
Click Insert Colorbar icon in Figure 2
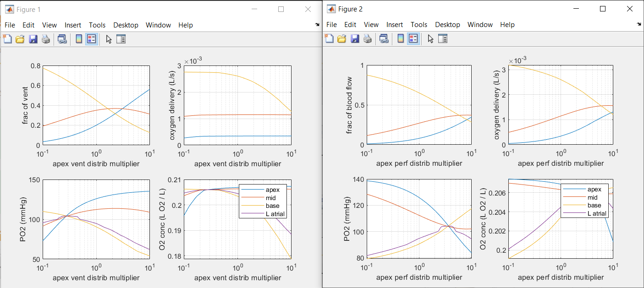click(400, 39)
